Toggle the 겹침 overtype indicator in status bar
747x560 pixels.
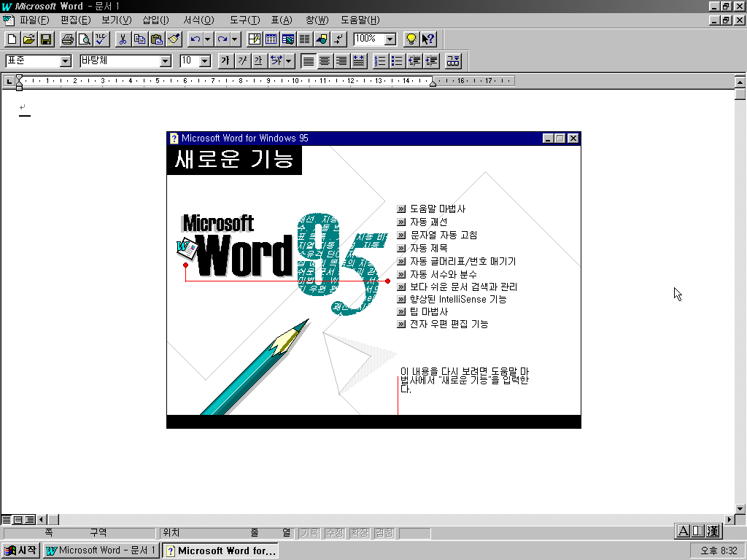point(384,533)
